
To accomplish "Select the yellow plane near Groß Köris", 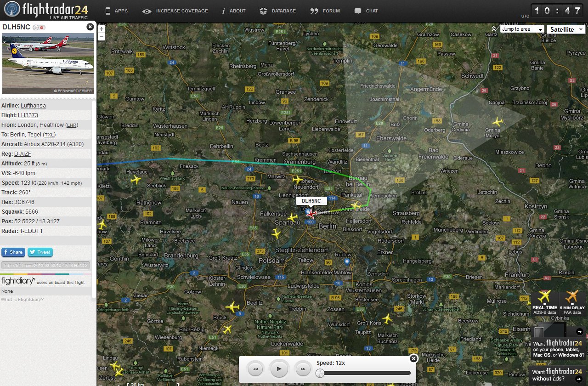I will [387, 318].
